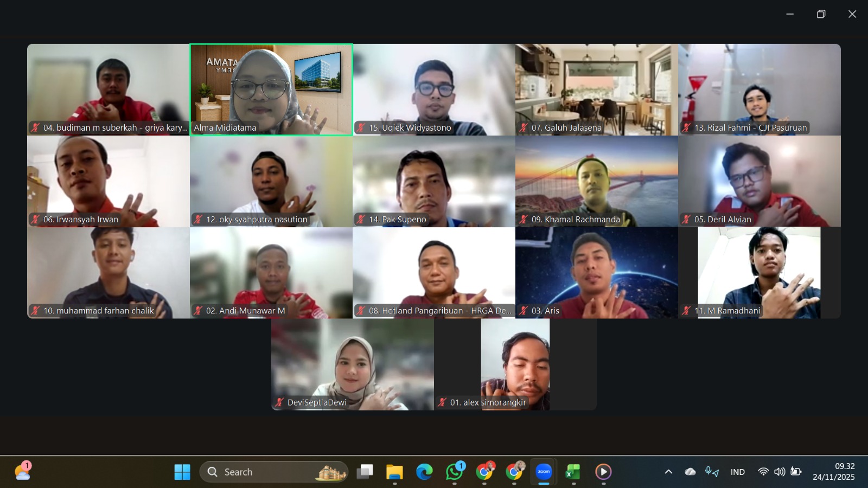Open Excel from the taskbar

tap(573, 472)
